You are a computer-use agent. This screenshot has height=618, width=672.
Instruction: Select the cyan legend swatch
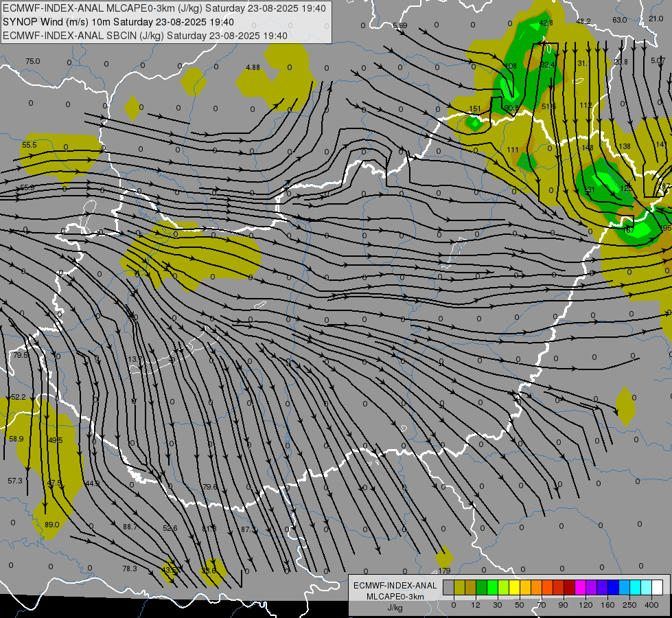point(636,588)
